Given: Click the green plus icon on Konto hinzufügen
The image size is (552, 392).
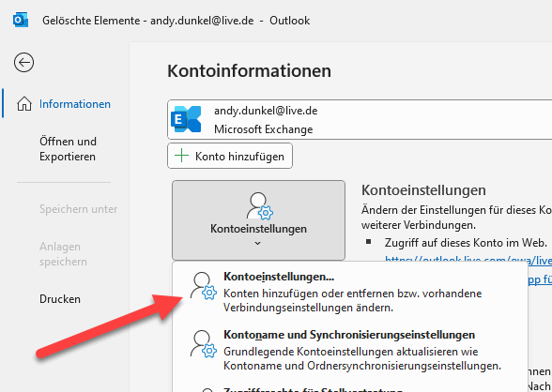Looking at the screenshot, I should click(x=182, y=156).
